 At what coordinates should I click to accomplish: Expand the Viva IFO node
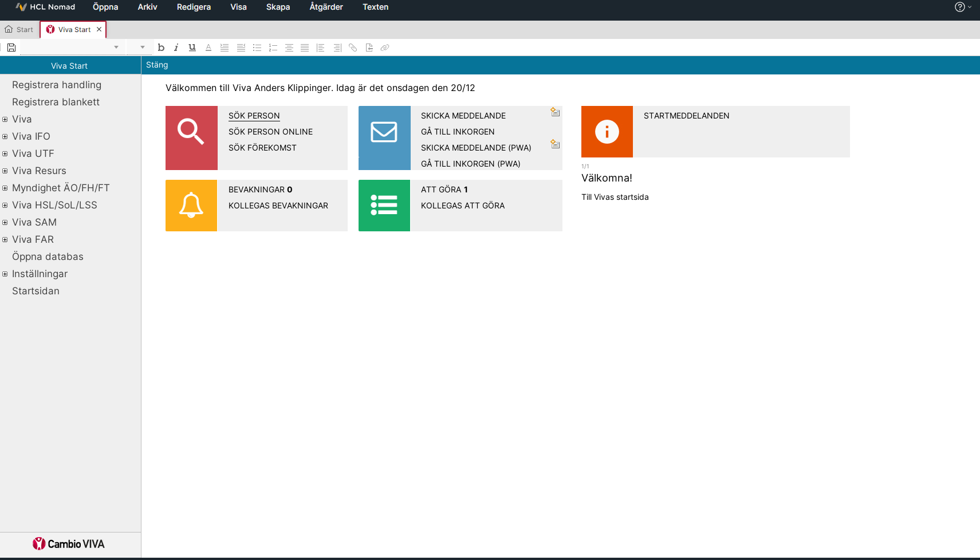pos(5,136)
